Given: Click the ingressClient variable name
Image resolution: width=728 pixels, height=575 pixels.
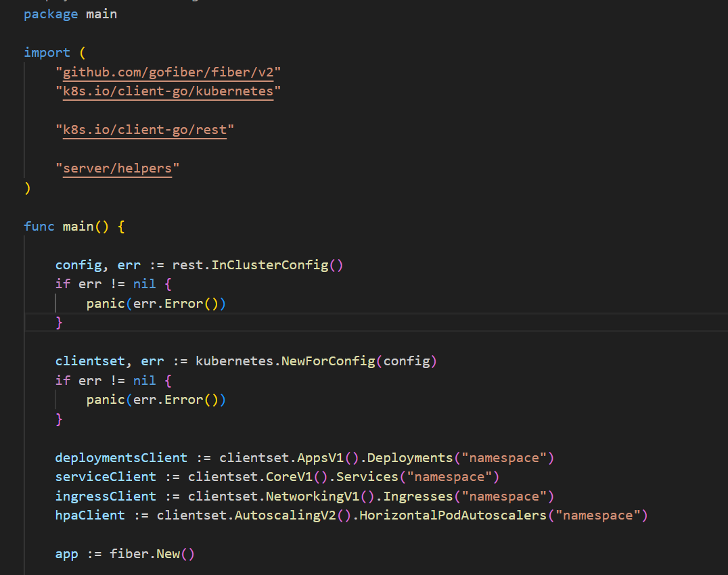Looking at the screenshot, I should pos(106,497).
